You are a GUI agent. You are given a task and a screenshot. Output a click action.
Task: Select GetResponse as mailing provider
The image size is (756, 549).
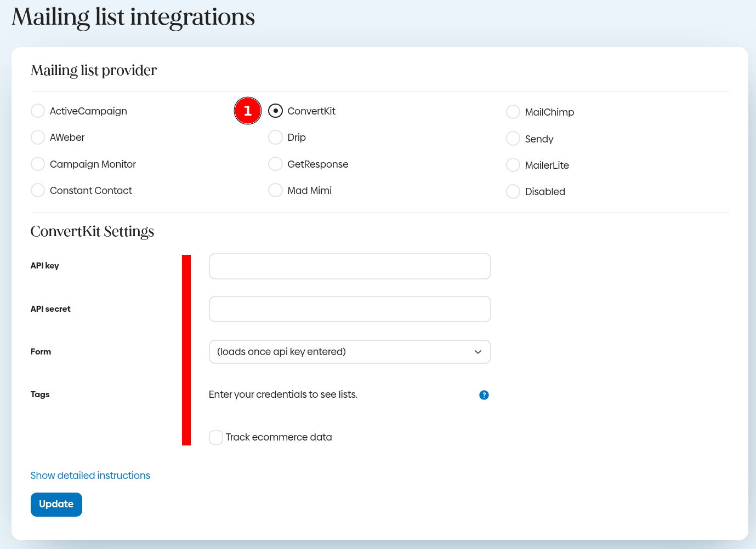pos(275,164)
